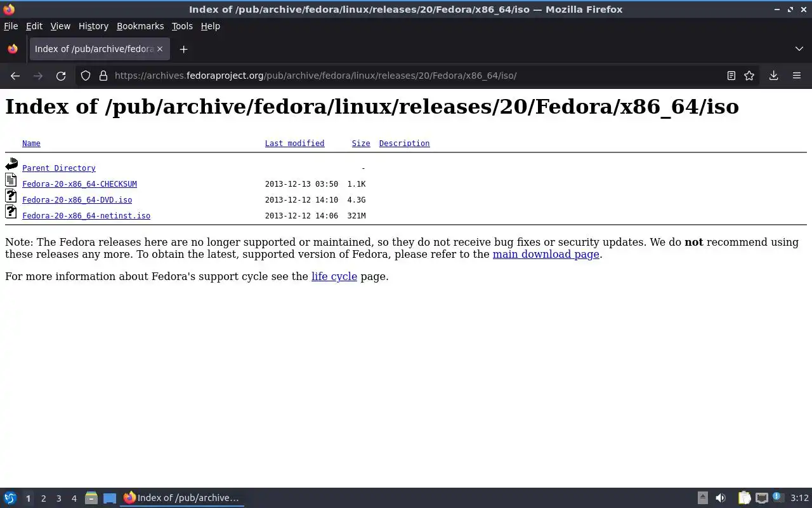
Task: Follow the main download page link
Action: [546, 254]
